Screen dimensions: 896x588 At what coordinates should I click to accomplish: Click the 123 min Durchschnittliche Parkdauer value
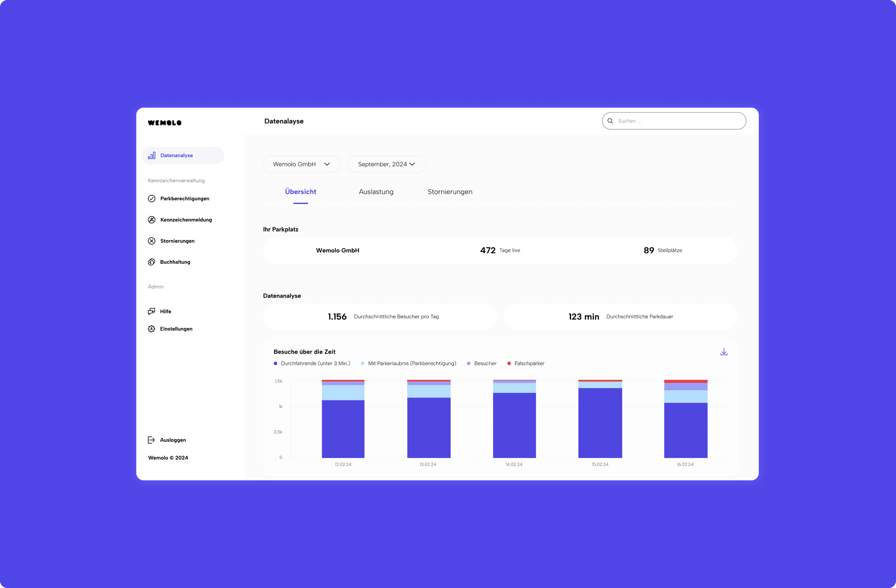coord(621,317)
